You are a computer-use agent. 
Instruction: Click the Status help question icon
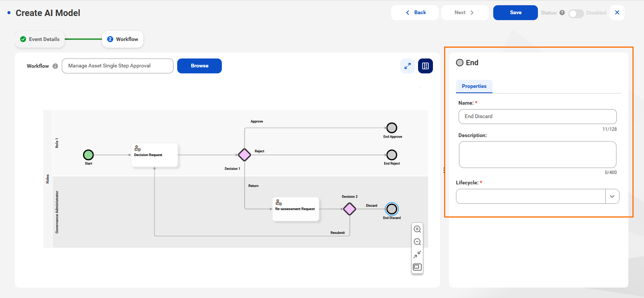(x=562, y=13)
